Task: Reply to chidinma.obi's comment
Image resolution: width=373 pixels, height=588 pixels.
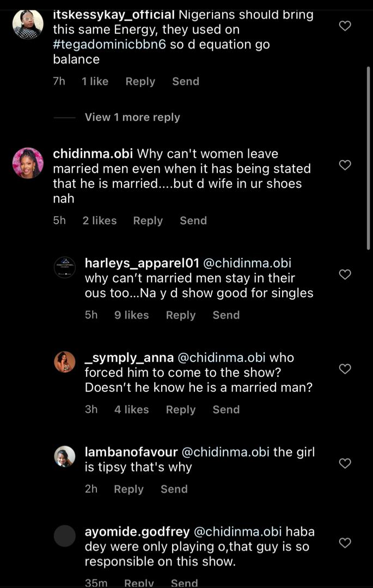Action: pyautogui.click(x=148, y=221)
